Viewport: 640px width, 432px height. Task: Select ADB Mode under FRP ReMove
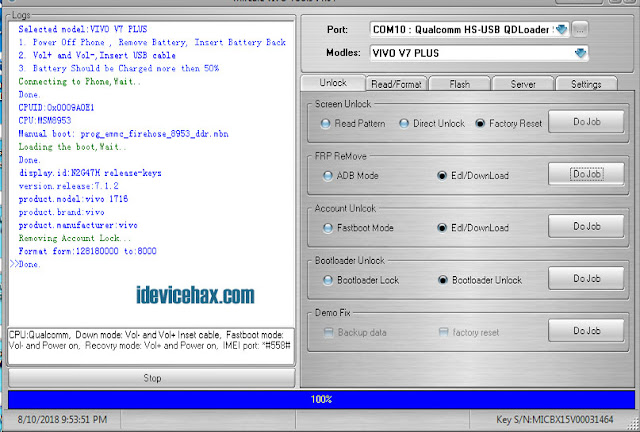coord(351,176)
